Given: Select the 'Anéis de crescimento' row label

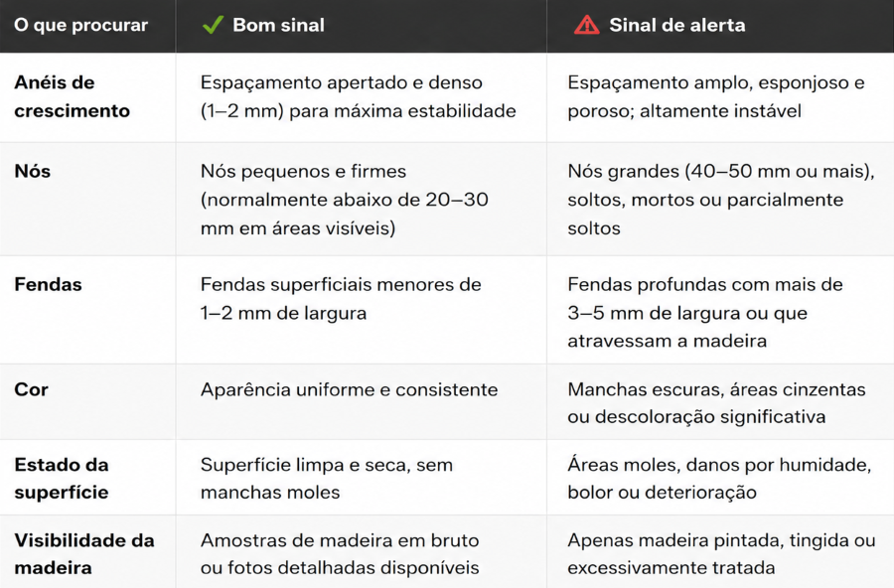Looking at the screenshot, I should click(x=72, y=96).
